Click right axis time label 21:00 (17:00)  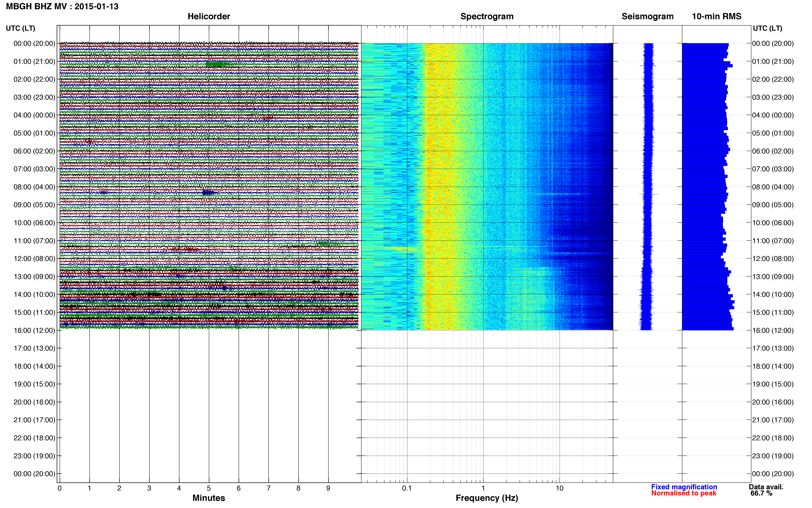[x=773, y=420]
